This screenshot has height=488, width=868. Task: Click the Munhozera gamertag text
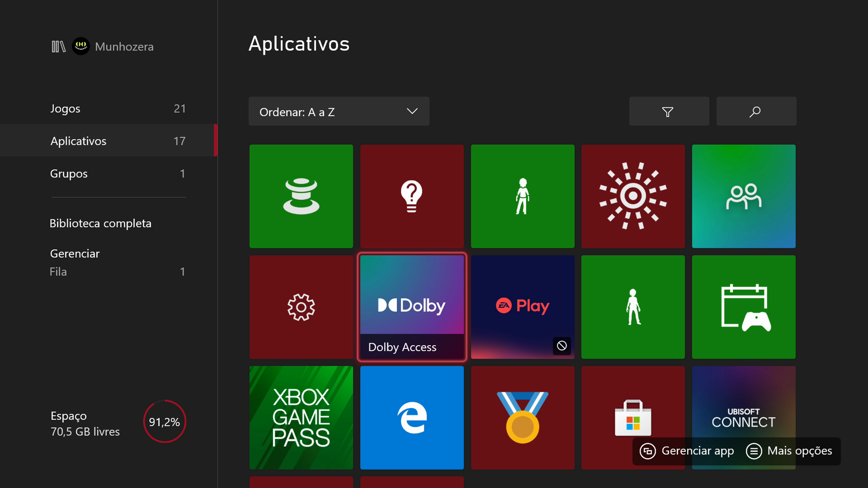pyautogui.click(x=124, y=47)
